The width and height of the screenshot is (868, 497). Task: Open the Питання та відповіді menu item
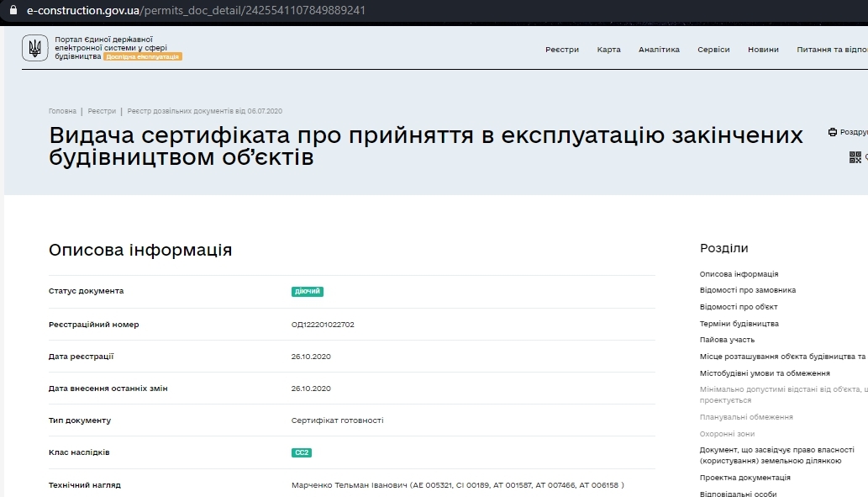click(832, 50)
